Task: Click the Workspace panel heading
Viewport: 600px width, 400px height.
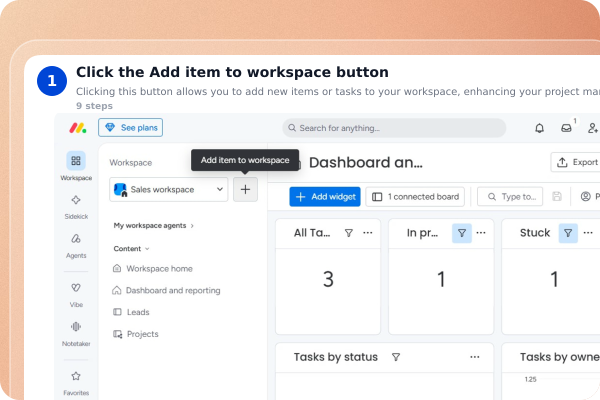Action: [x=130, y=163]
